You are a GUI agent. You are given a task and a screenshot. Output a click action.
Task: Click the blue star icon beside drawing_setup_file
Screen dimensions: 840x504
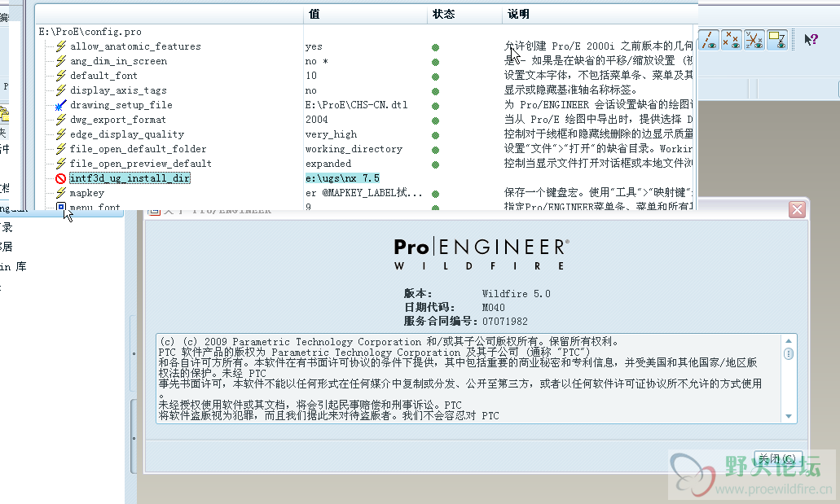click(x=61, y=105)
